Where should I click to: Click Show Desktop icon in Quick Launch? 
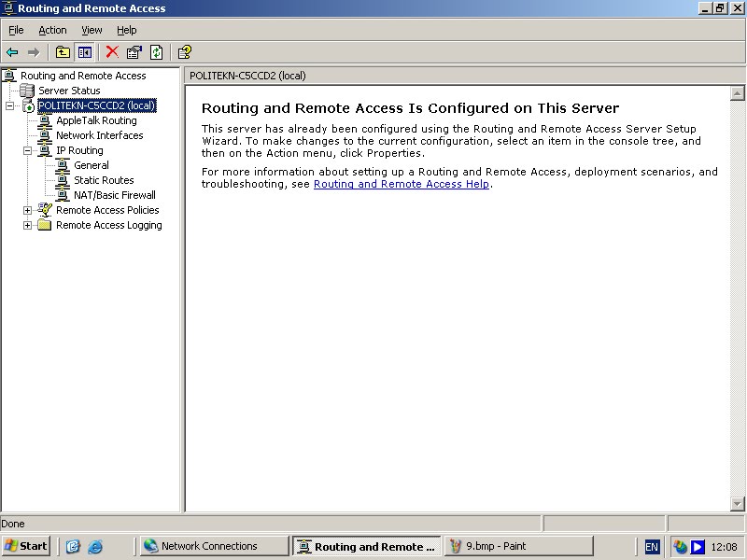[73, 546]
